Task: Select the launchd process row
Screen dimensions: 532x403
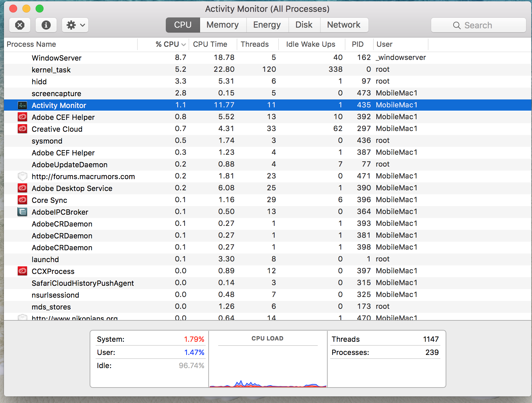Action: [x=268, y=259]
